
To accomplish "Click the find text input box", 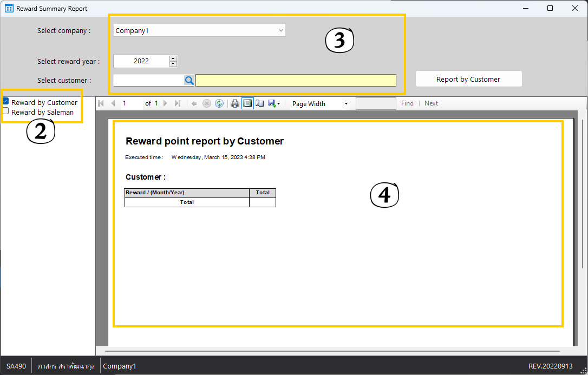I will (375, 103).
